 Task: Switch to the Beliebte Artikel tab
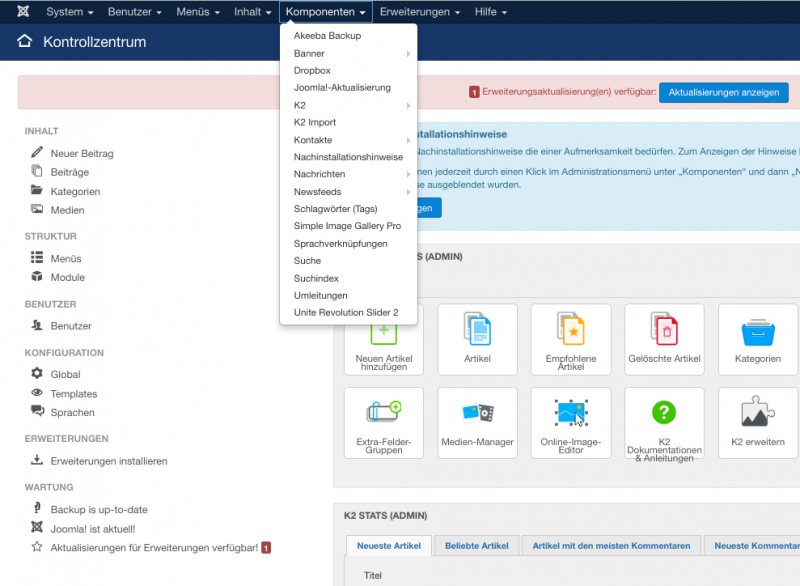(x=477, y=546)
